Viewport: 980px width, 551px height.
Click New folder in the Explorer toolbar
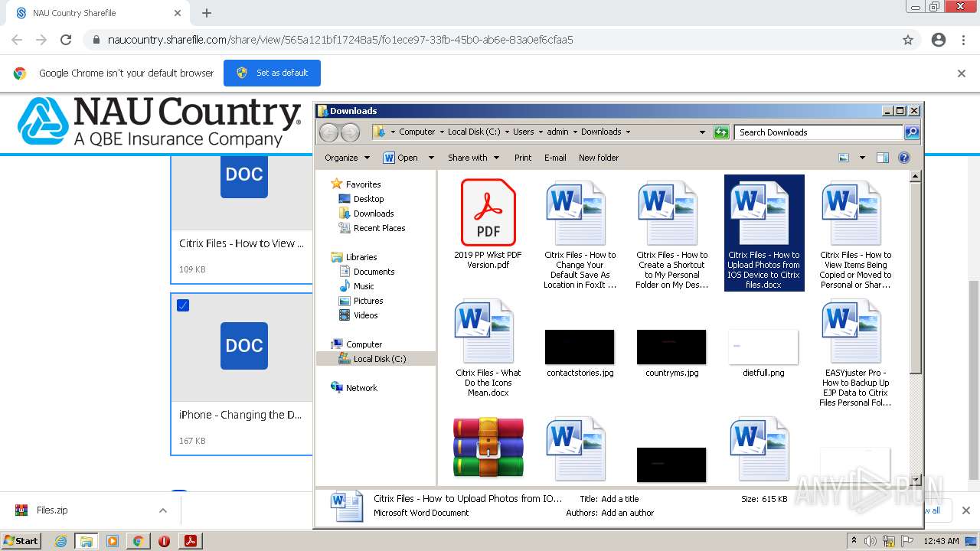[599, 158]
